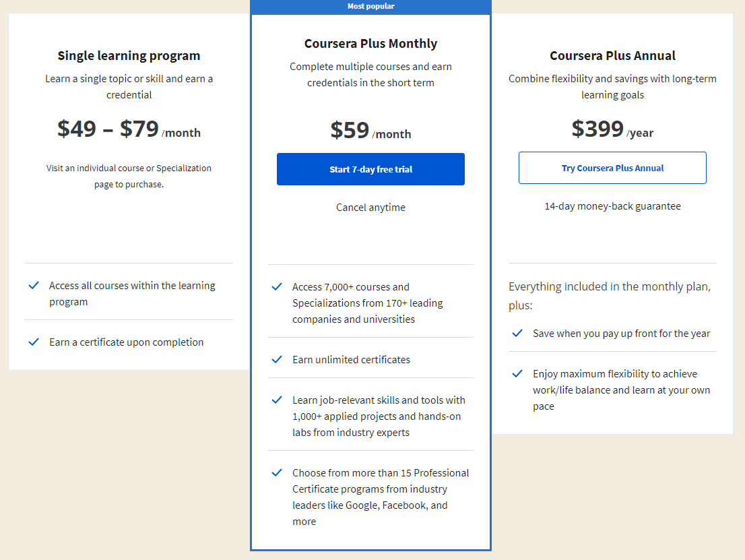Screen dimensions: 745x560
Task: Click the $399 /year price text
Action: click(x=612, y=129)
